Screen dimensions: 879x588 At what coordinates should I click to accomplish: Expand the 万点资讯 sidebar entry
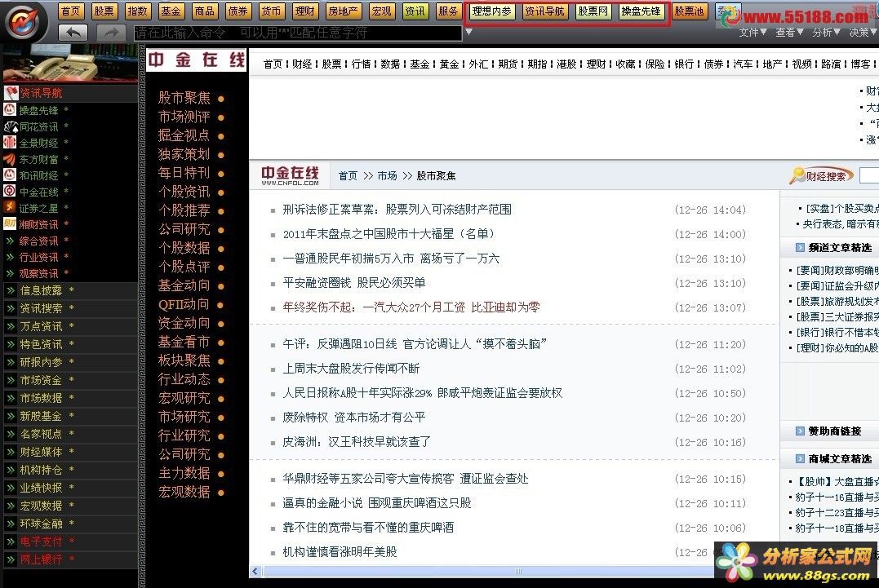(11, 326)
